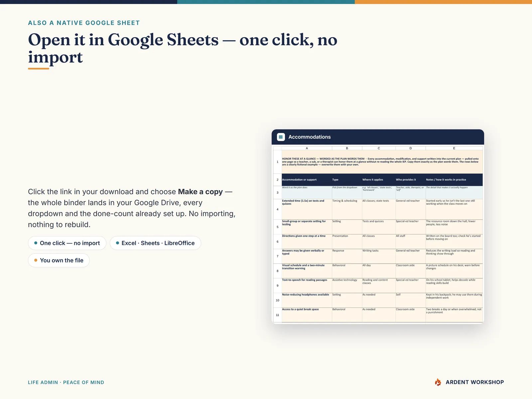This screenshot has height=399, width=532.
Task: Select column A header in the sheet
Action: tap(307, 148)
